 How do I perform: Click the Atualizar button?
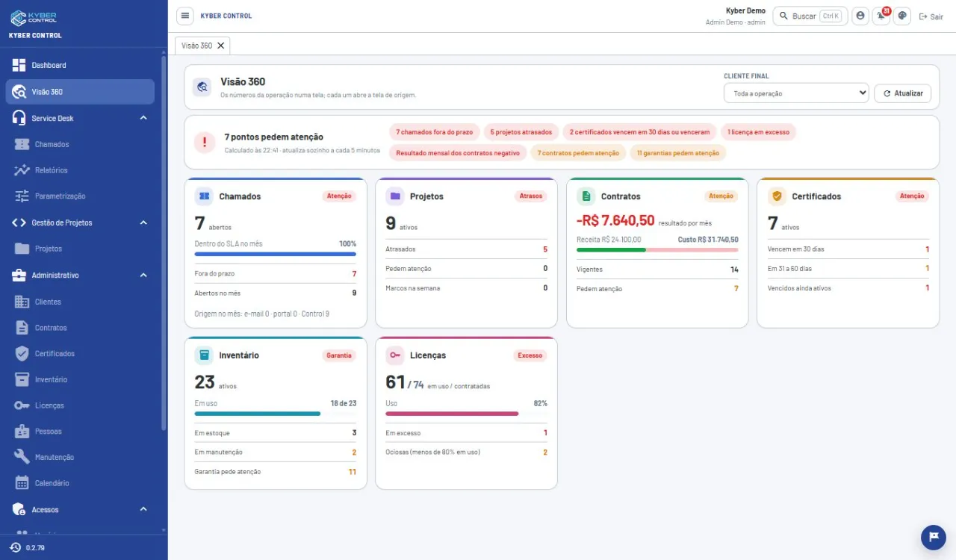coord(902,93)
